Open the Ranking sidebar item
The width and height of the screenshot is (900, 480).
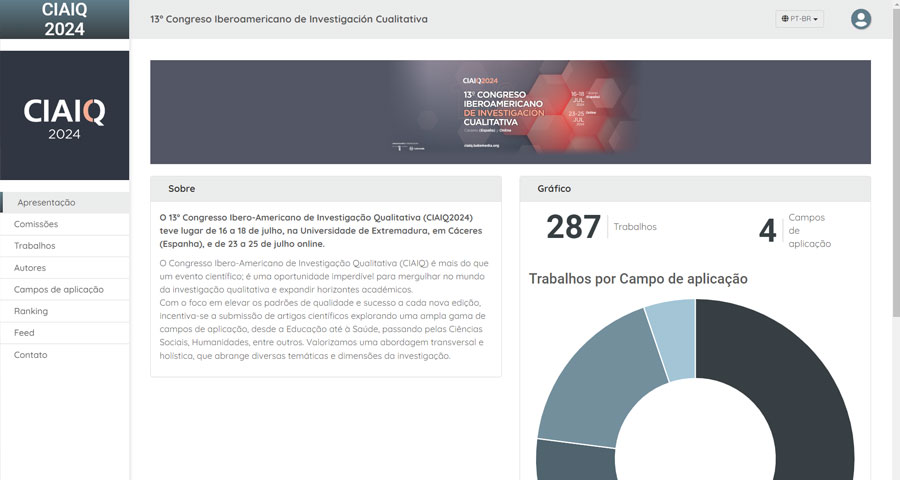click(x=65, y=311)
